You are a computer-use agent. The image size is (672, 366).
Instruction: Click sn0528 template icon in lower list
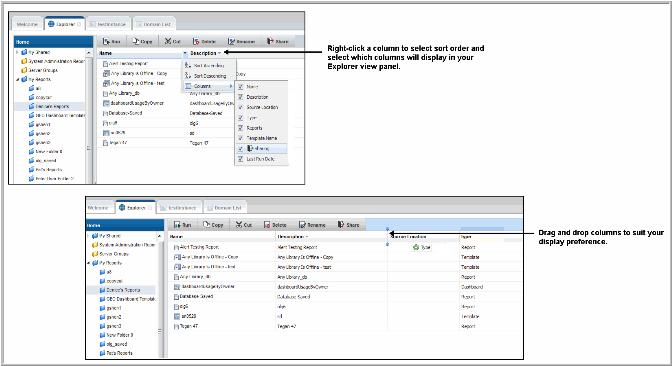pos(177,316)
